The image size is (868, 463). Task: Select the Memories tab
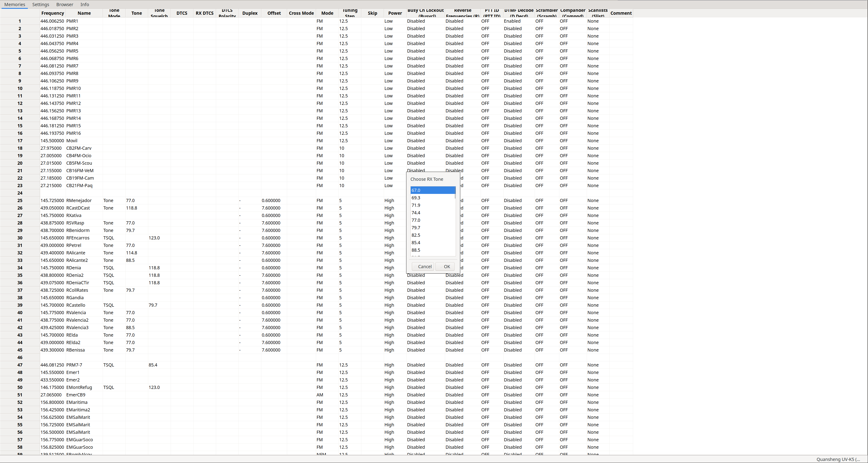pyautogui.click(x=14, y=4)
